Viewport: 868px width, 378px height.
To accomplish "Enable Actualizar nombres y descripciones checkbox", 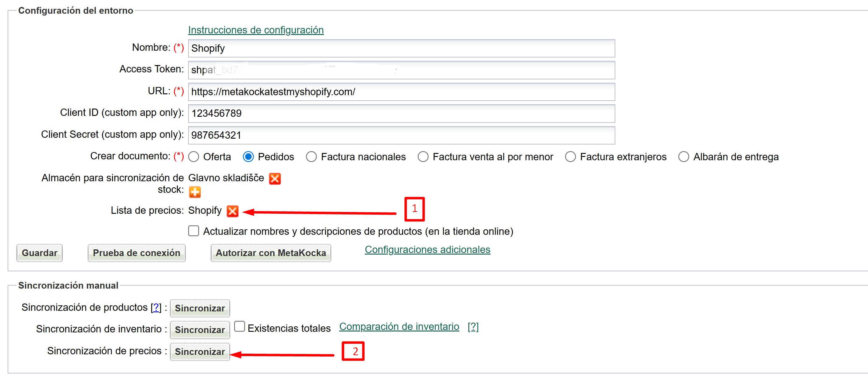I will point(194,231).
